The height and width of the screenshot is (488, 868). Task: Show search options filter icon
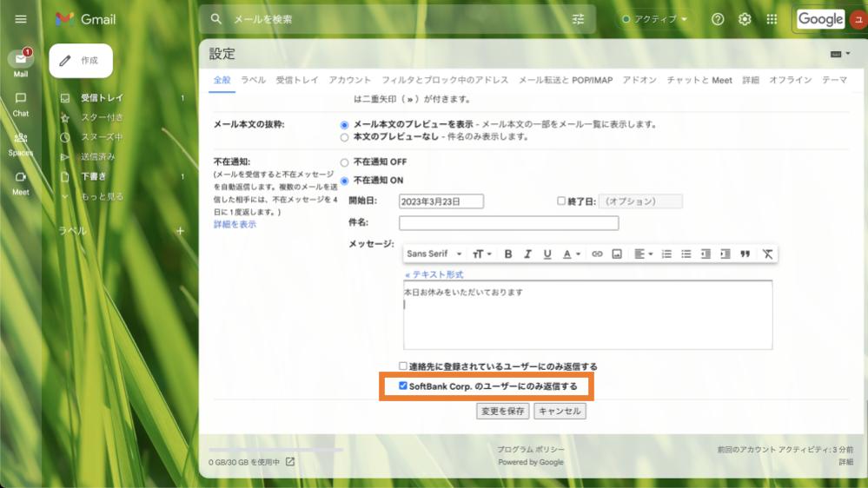(578, 19)
